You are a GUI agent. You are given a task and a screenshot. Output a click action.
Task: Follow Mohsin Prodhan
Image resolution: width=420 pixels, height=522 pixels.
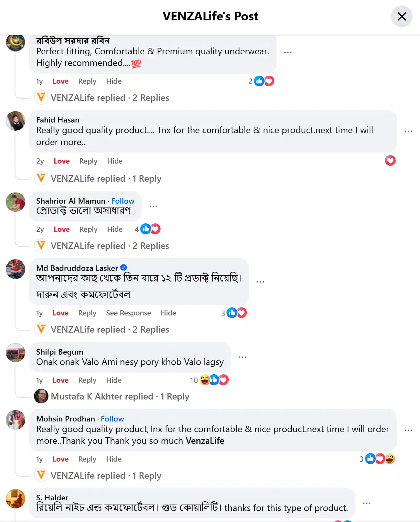112,419
